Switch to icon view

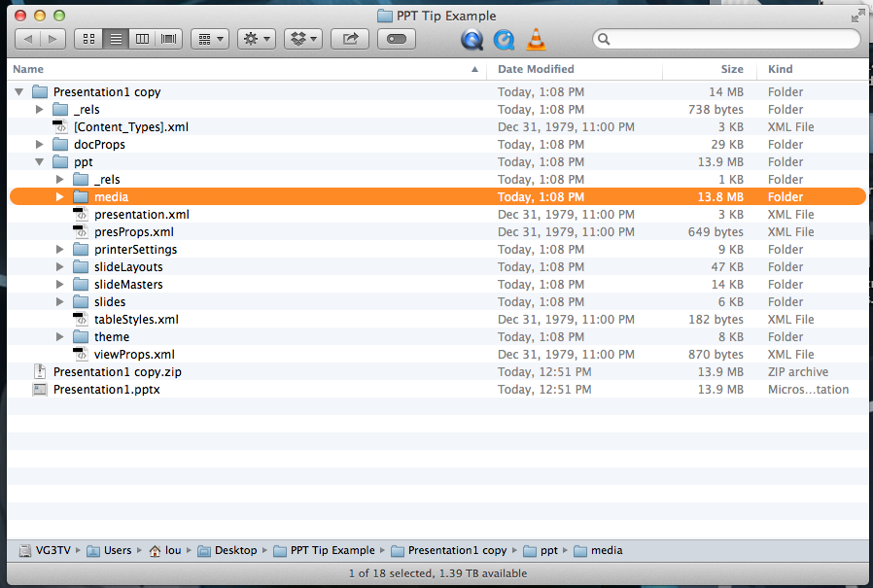click(88, 39)
